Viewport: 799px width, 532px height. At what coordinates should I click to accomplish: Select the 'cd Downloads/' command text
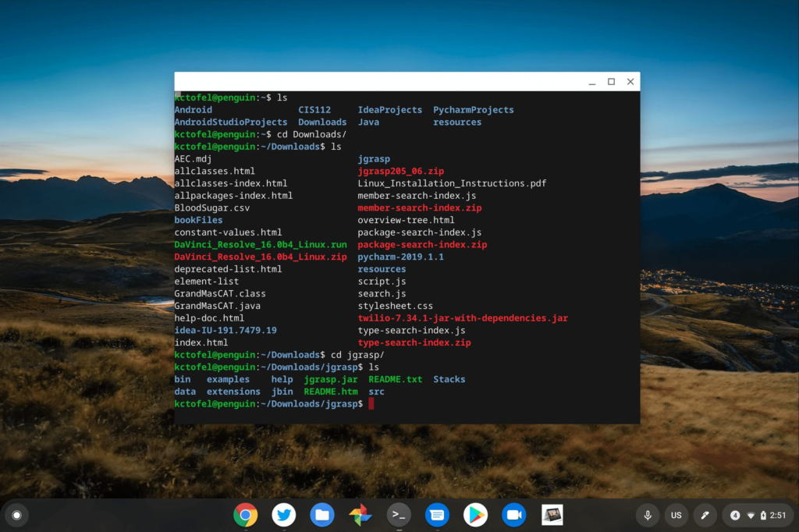tap(311, 134)
